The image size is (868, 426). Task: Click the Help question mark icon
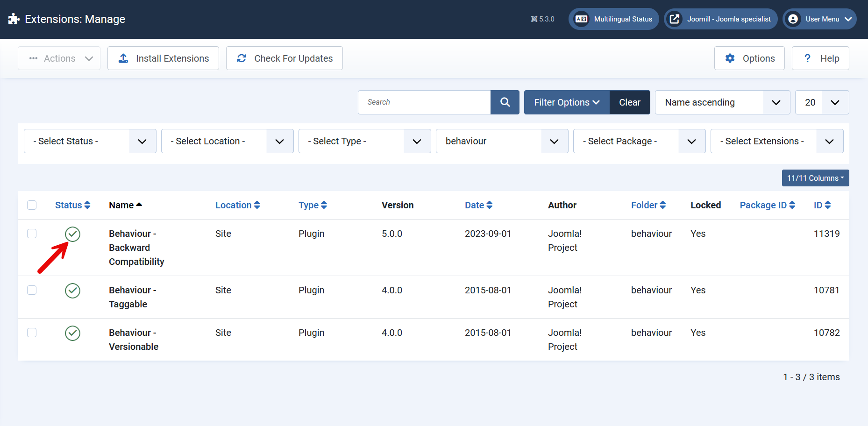(807, 58)
